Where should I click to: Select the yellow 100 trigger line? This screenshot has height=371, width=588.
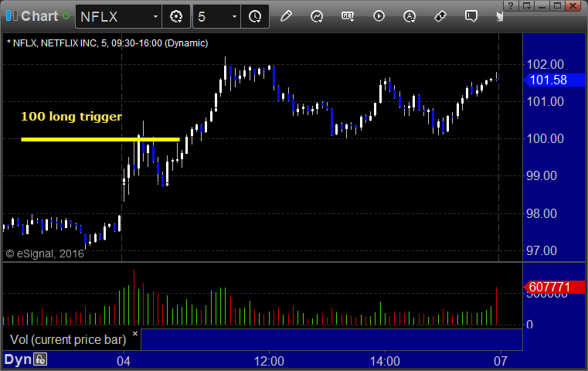click(100, 140)
